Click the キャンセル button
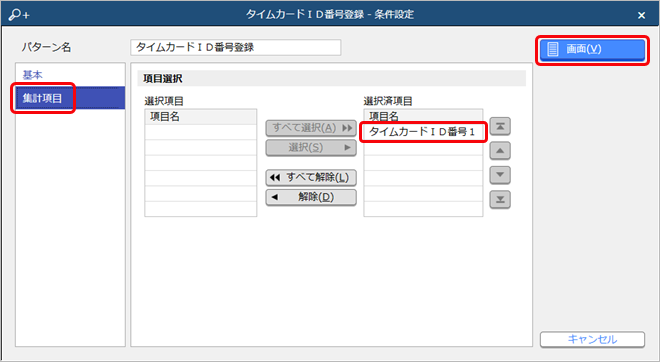 [592, 339]
